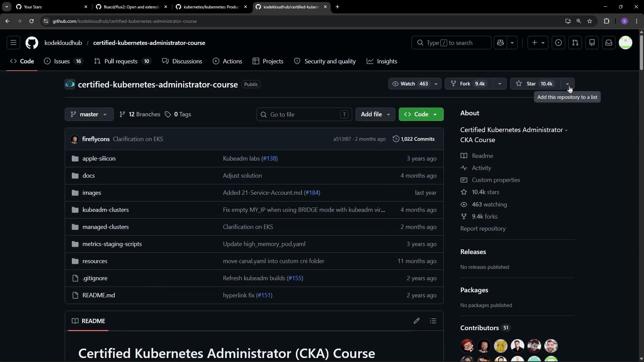Open your issues icon in header
Image resolution: width=644 pixels, height=362 pixels.
[x=558, y=43]
